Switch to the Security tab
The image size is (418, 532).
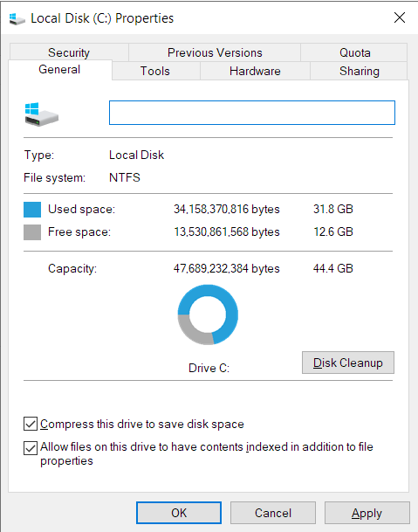tap(69, 52)
